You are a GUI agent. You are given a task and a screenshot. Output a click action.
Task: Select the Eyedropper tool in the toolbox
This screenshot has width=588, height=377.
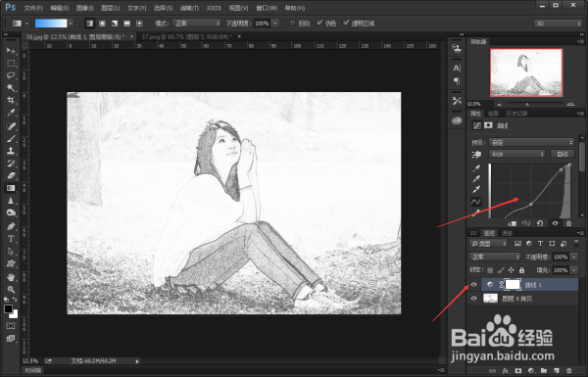point(11,113)
